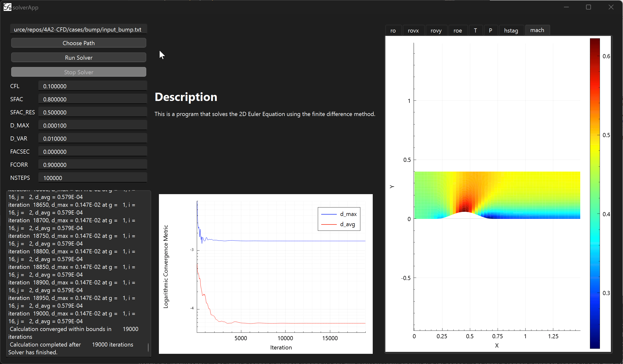Screen dimensions: 623x364
Task: Open the rovx plot tab
Action: tap(413, 31)
